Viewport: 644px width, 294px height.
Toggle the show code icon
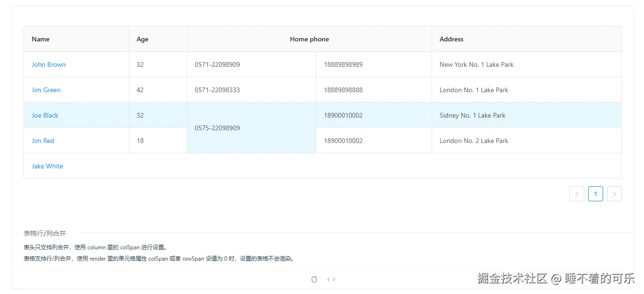331,279
